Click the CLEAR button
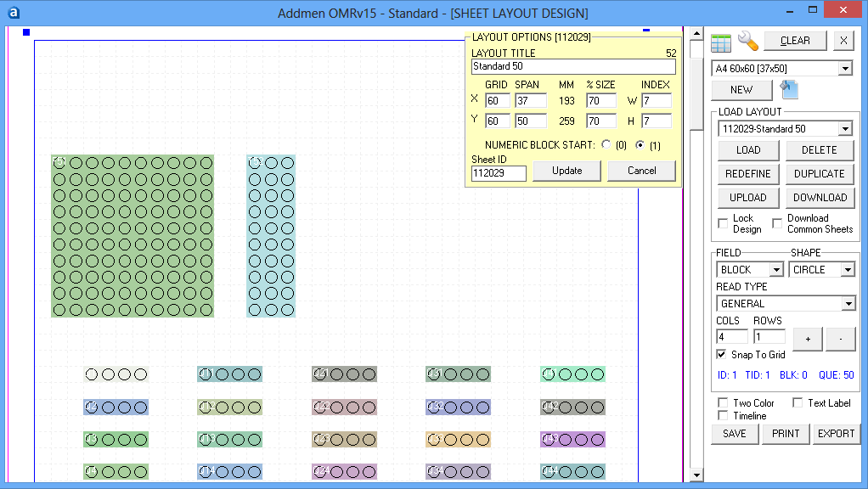Image resolution: width=868 pixels, height=489 pixels. tap(795, 41)
